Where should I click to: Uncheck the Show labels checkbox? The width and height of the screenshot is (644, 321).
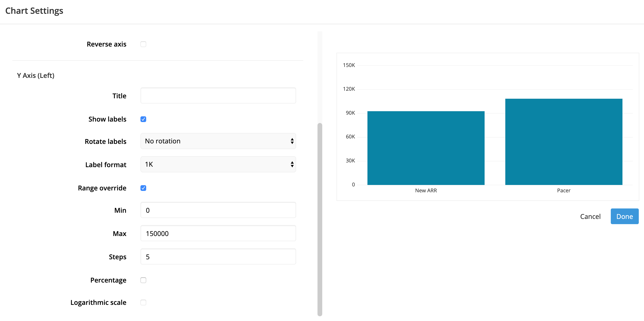[143, 119]
